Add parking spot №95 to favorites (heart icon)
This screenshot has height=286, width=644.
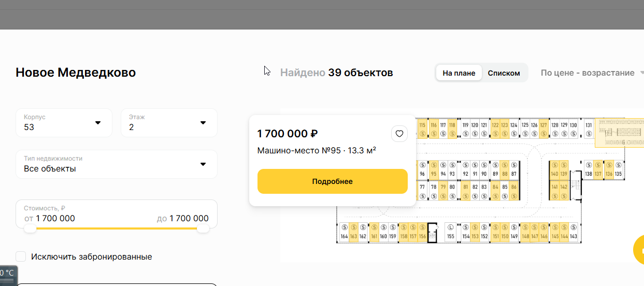coord(399,134)
